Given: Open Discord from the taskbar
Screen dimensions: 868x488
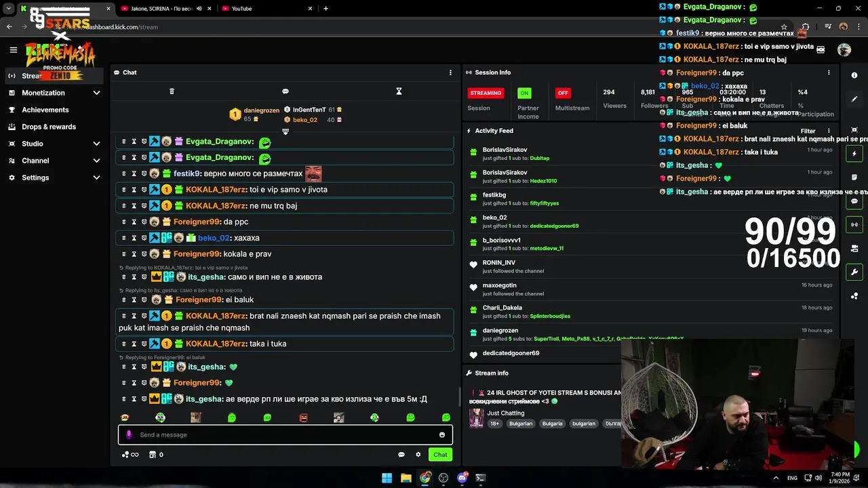Looking at the screenshot, I should (x=462, y=478).
